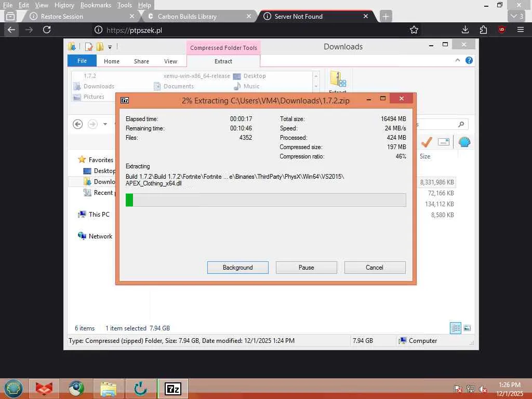Sort by the Size column header
The width and height of the screenshot is (532, 399).
click(425, 156)
